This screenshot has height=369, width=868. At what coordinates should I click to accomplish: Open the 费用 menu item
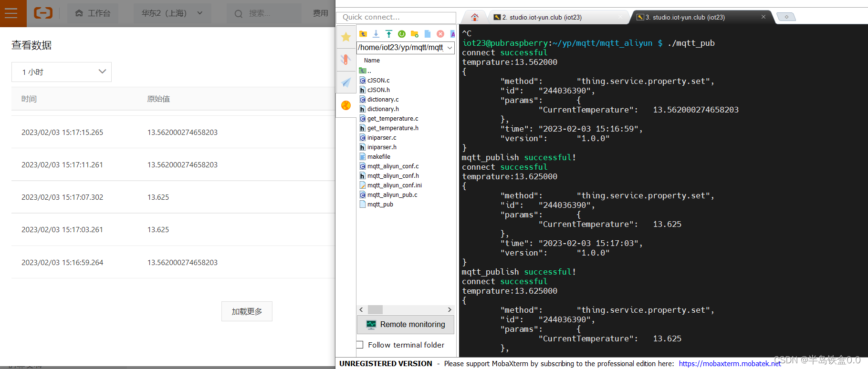pos(321,13)
